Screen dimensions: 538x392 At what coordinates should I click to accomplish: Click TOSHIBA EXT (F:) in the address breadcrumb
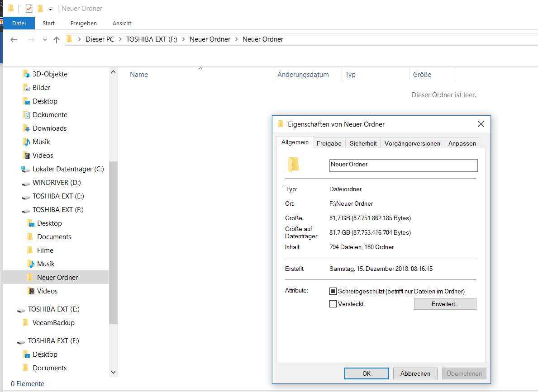click(x=152, y=39)
